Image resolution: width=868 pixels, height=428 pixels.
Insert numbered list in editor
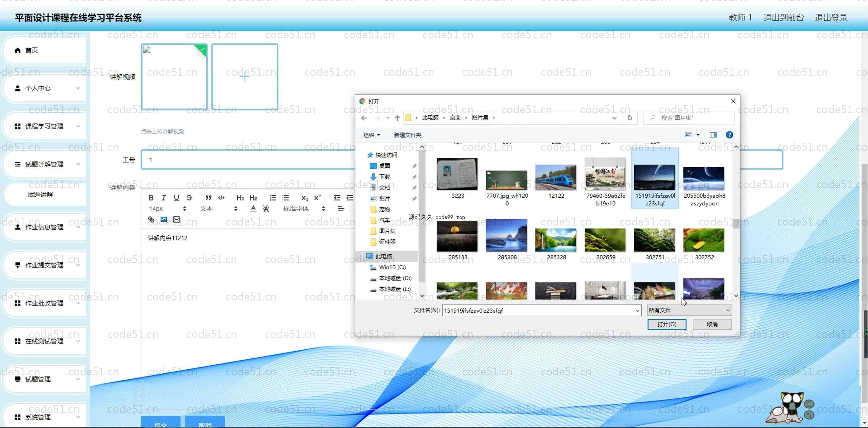[273, 198]
